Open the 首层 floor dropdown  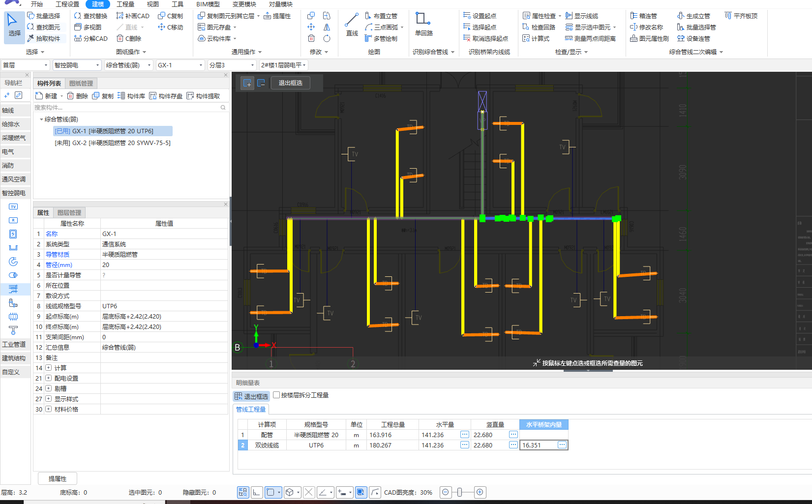[25, 65]
